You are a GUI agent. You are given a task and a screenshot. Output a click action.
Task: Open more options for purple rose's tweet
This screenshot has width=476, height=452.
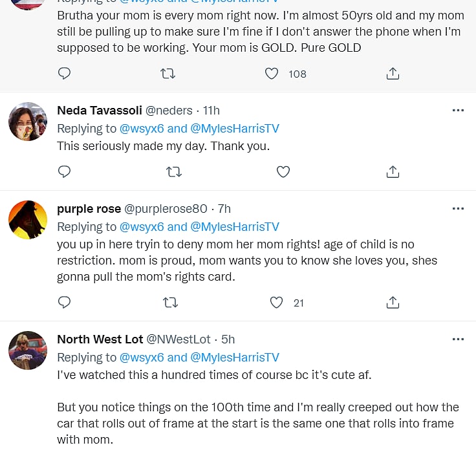pos(458,209)
